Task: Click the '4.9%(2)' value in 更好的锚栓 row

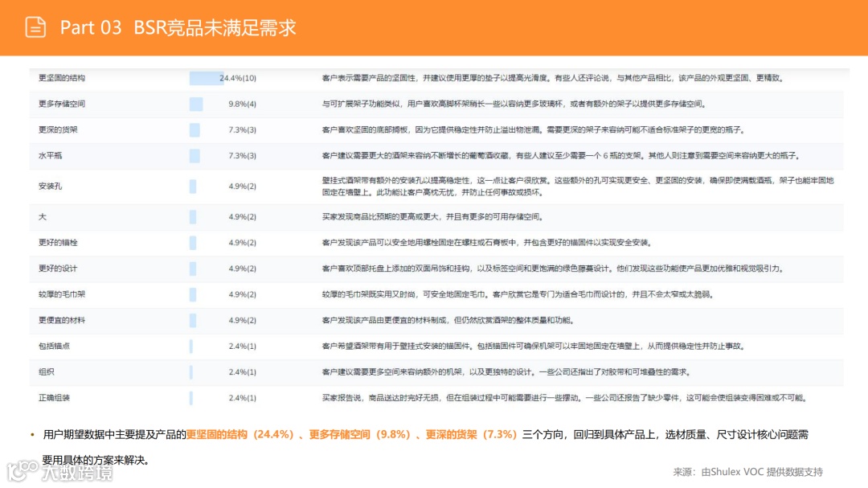Action: click(243, 243)
